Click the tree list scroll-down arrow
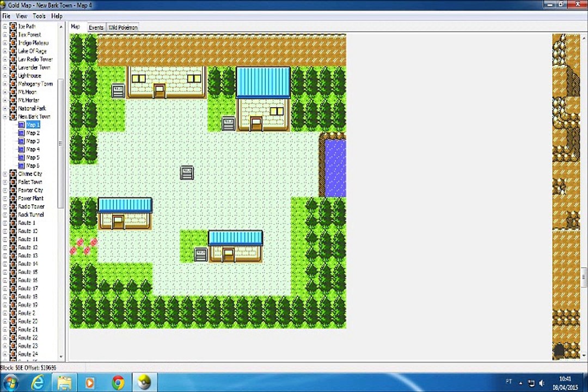 click(x=61, y=357)
